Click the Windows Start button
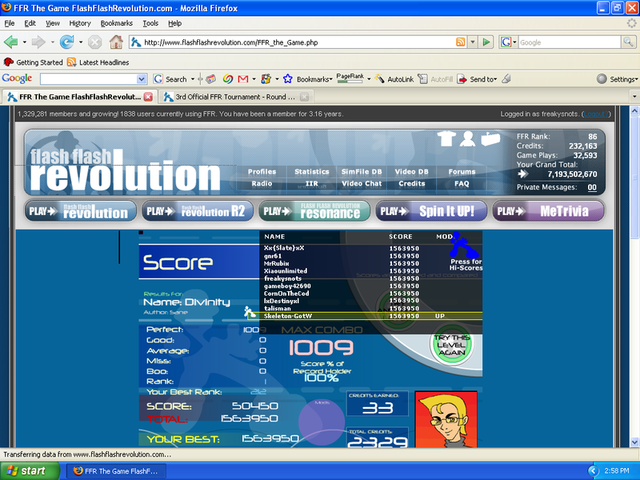640x480 pixels. pos(29,471)
